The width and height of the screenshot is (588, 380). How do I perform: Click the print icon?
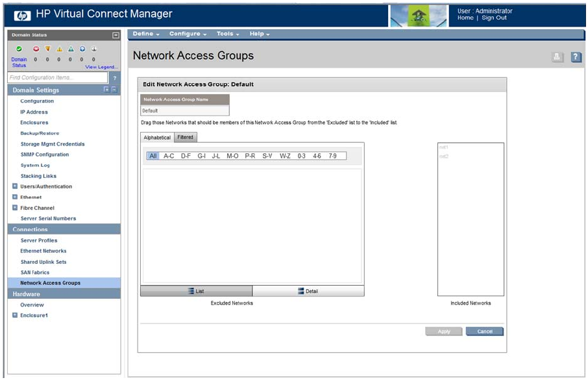[557, 57]
